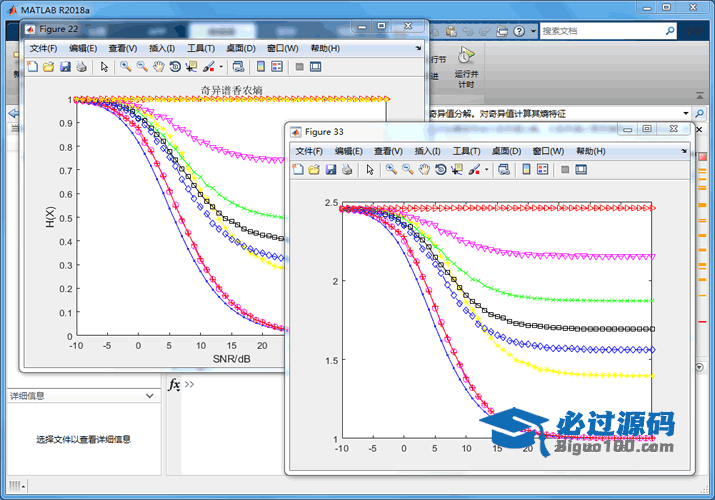Open brush color dropdown arrow in Figure 33
The height and width of the screenshot is (500, 715).
coord(487,170)
